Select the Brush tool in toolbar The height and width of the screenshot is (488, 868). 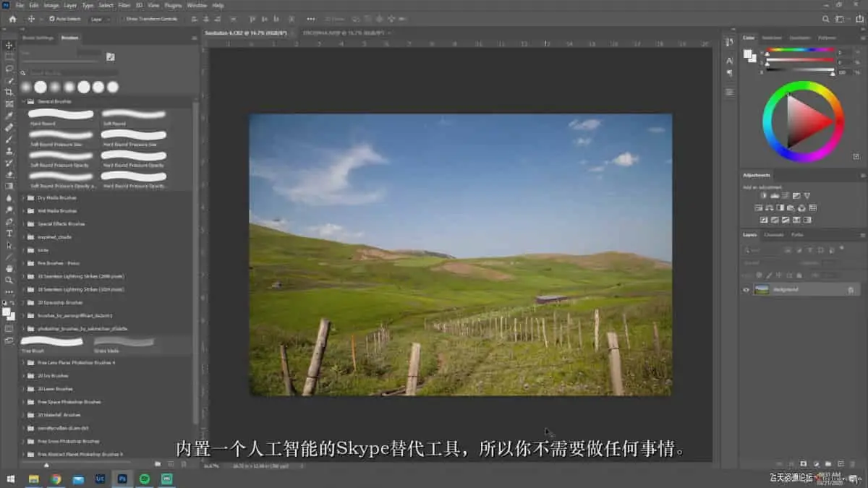click(x=9, y=139)
